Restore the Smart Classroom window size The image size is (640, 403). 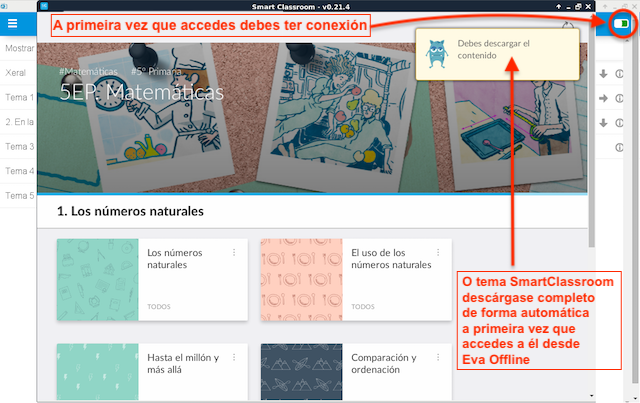578,7
